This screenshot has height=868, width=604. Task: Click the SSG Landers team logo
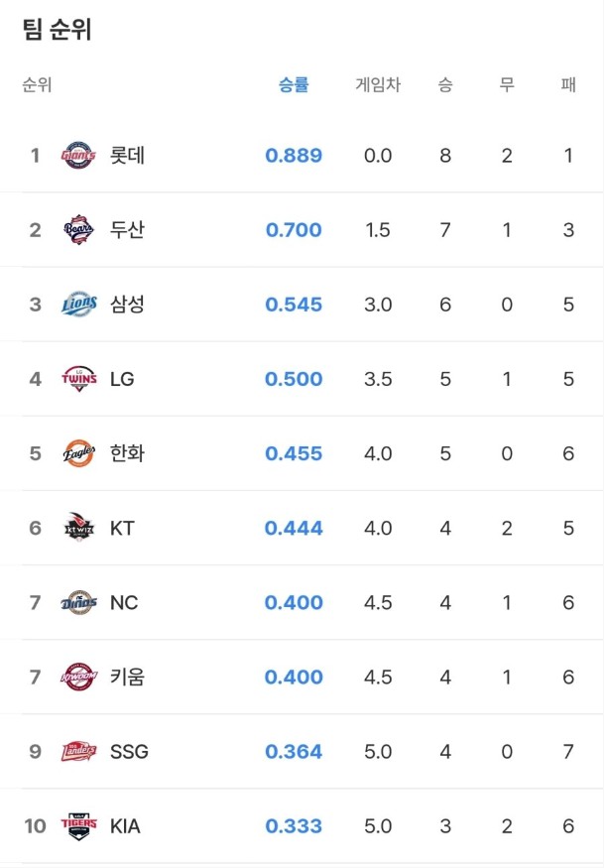78,751
